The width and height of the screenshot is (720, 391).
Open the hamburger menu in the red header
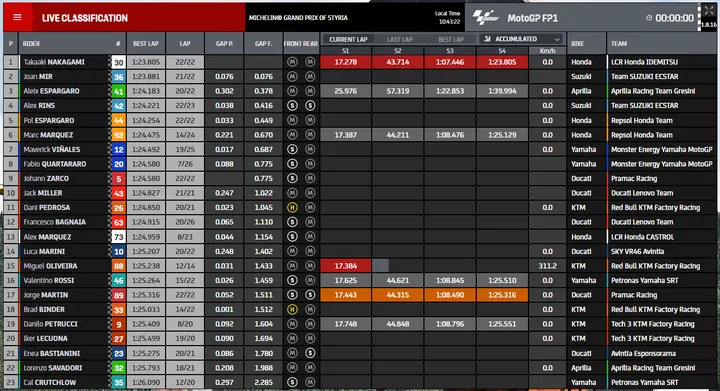coord(17,17)
